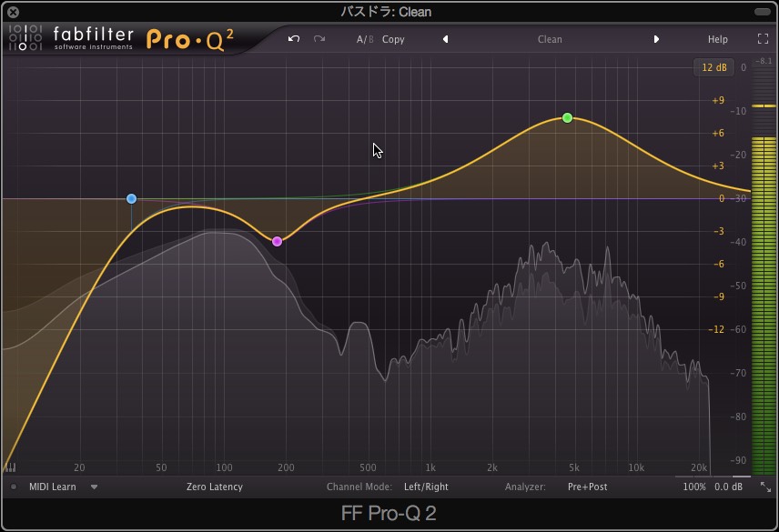This screenshot has height=532, width=779.
Task: Click the redo arrow icon
Action: pyautogui.click(x=319, y=39)
